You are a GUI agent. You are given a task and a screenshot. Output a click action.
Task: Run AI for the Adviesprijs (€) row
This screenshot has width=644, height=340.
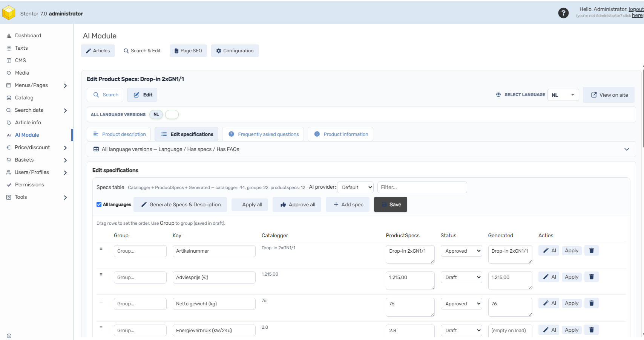(x=549, y=277)
